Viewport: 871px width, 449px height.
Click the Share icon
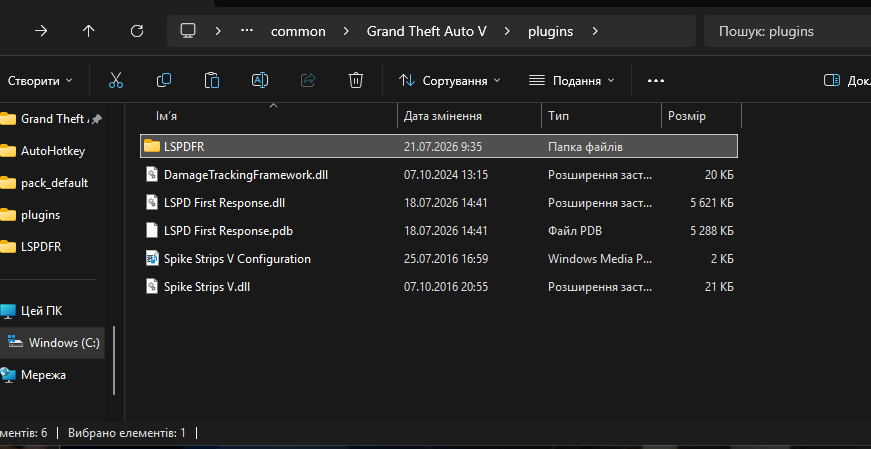click(308, 81)
